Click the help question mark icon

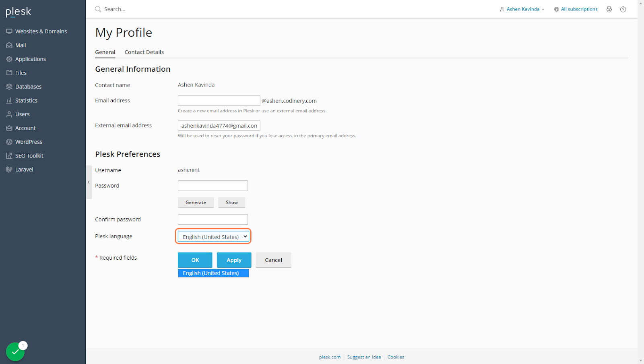tap(623, 9)
